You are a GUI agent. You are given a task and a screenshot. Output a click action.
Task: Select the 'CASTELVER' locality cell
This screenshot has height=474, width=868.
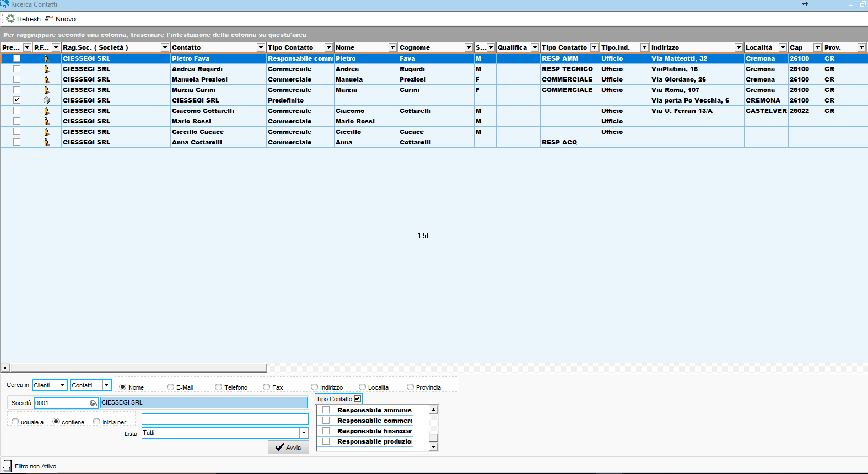tap(766, 111)
